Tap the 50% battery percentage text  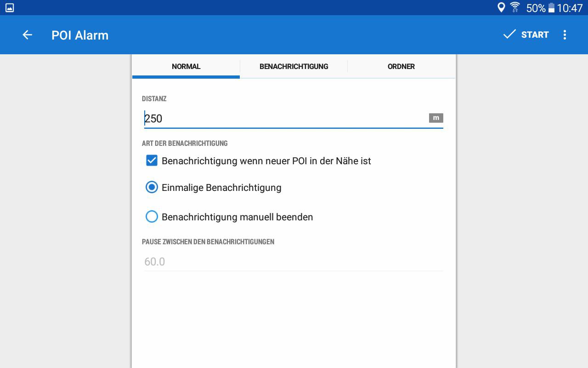point(536,8)
